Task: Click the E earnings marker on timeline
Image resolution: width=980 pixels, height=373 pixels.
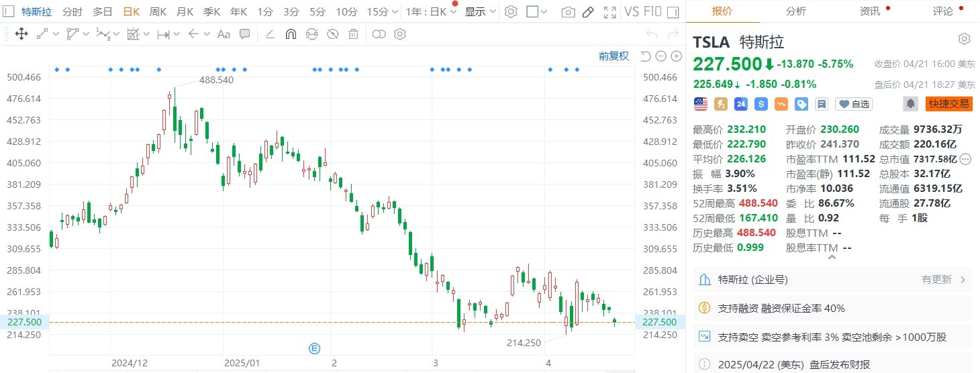Action: tap(313, 348)
